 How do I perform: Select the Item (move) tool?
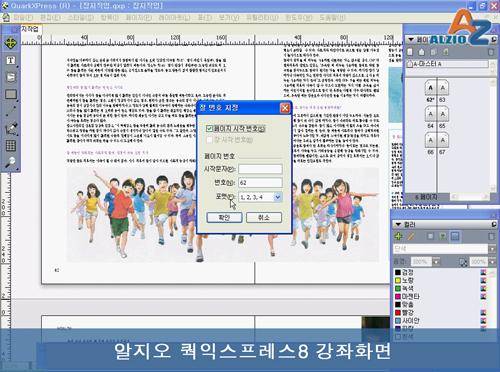(x=10, y=43)
